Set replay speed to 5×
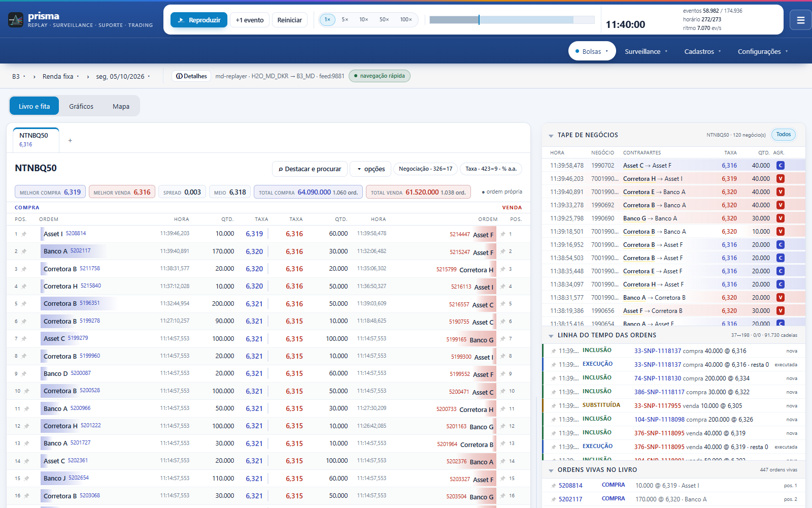The height and width of the screenshot is (508, 812). coord(345,20)
